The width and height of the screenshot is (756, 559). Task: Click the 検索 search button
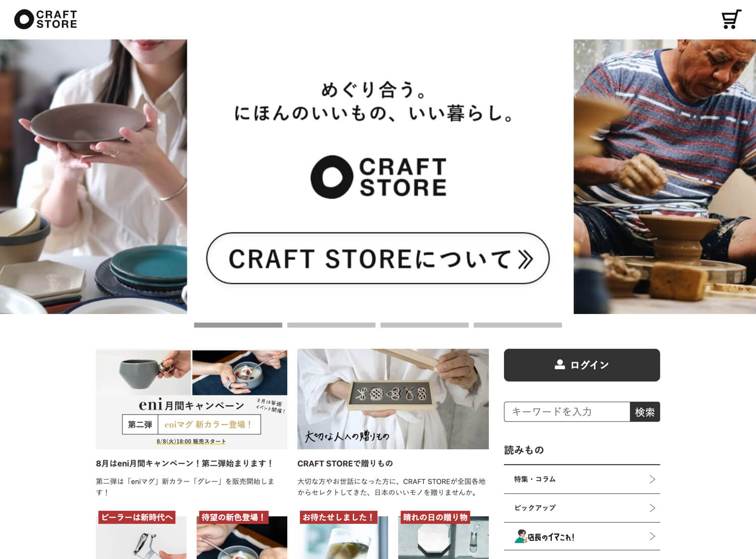645,412
